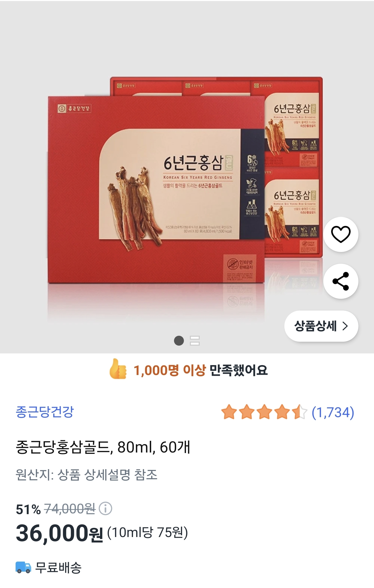The height and width of the screenshot is (588, 374).
Task: Tap the 무료배송 free shipping label
Action: click(58, 567)
